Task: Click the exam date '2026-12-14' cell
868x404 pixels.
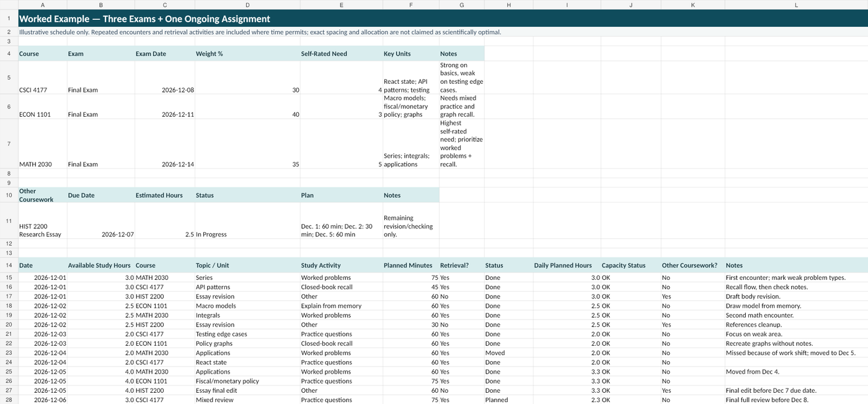Action: coord(164,143)
